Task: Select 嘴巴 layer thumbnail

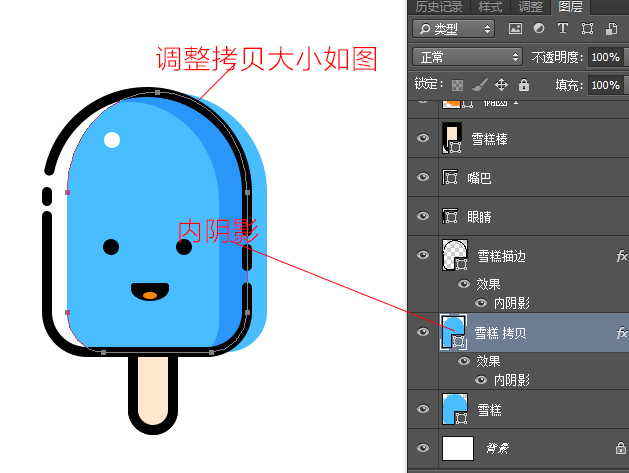Action: pos(450,177)
